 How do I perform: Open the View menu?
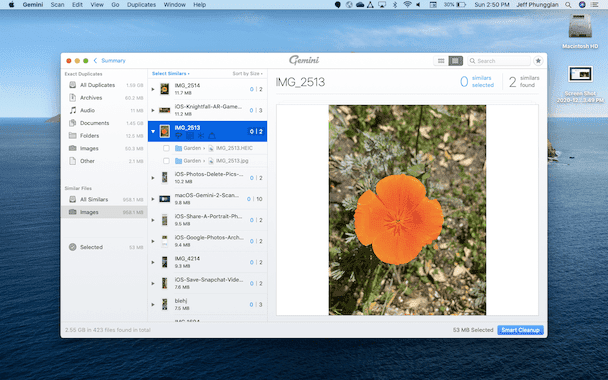(97, 5)
